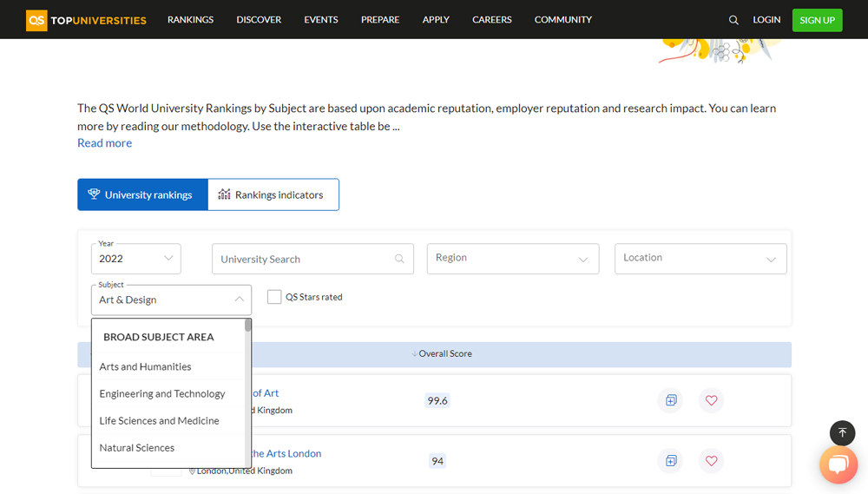Select Engineering and Technology subject area
Image resolution: width=868 pixels, height=494 pixels.
click(x=162, y=394)
